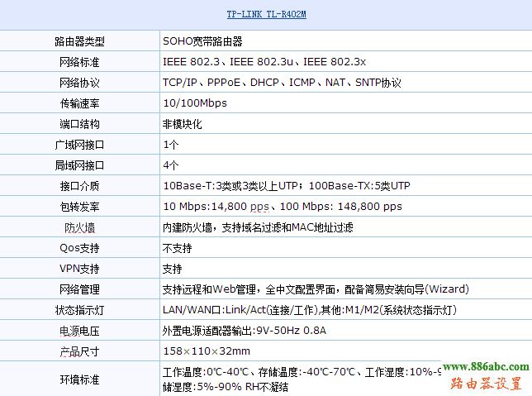
Task: Click the 网络协议 label
Action: coord(80,83)
